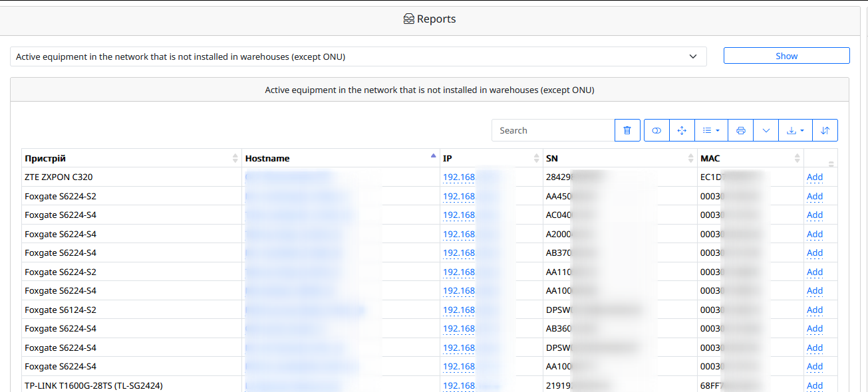Viewport: 868px width, 392px height.
Task: Click Add for row with SN AA110
Action: [815, 272]
